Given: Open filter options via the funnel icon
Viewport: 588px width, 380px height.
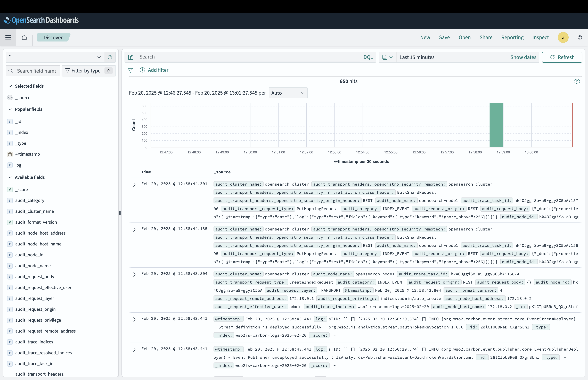Looking at the screenshot, I should [130, 70].
